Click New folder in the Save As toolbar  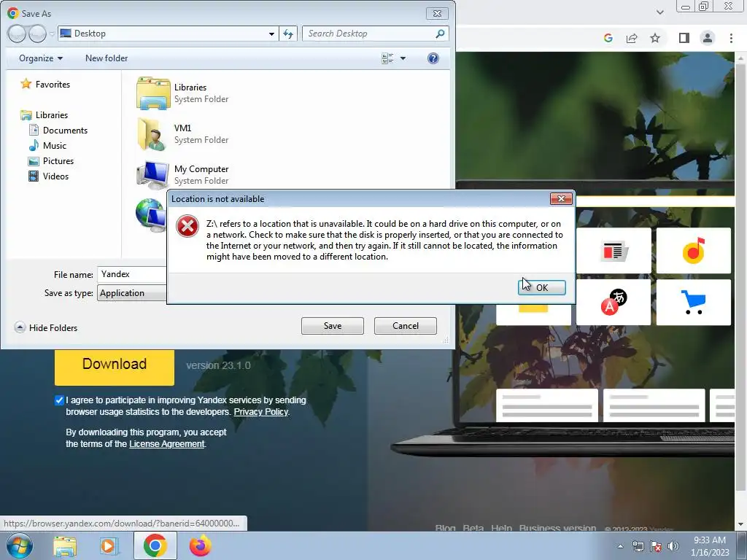(107, 58)
